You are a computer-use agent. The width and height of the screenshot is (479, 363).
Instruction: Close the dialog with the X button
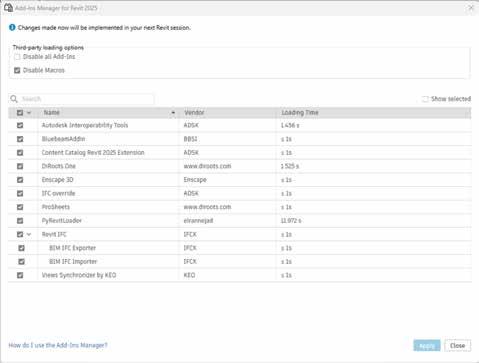pyautogui.click(x=471, y=8)
